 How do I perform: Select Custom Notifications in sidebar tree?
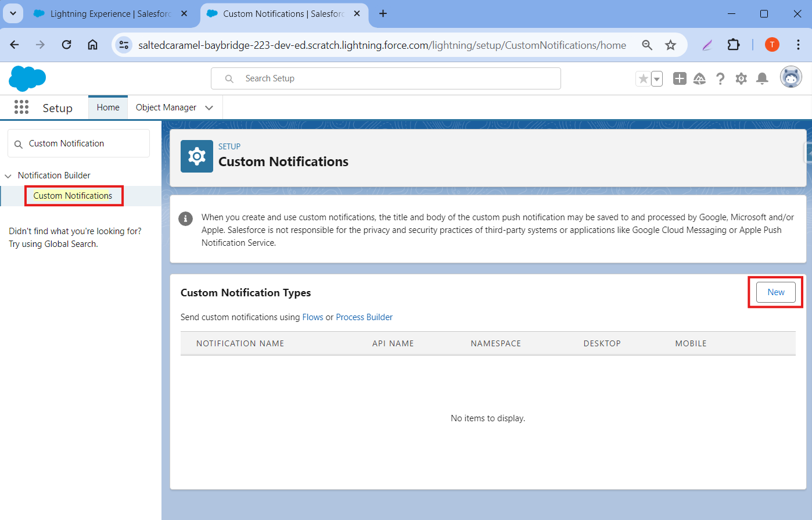pyautogui.click(x=73, y=196)
